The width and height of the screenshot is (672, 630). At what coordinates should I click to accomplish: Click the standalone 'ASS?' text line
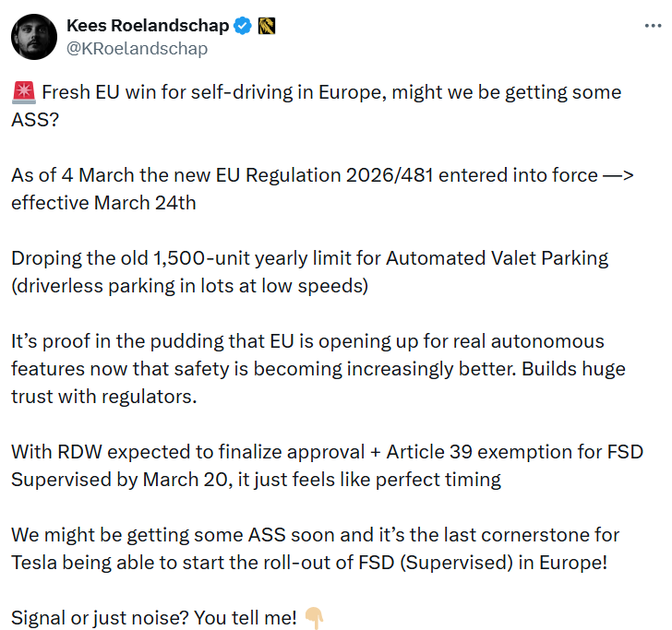35,120
